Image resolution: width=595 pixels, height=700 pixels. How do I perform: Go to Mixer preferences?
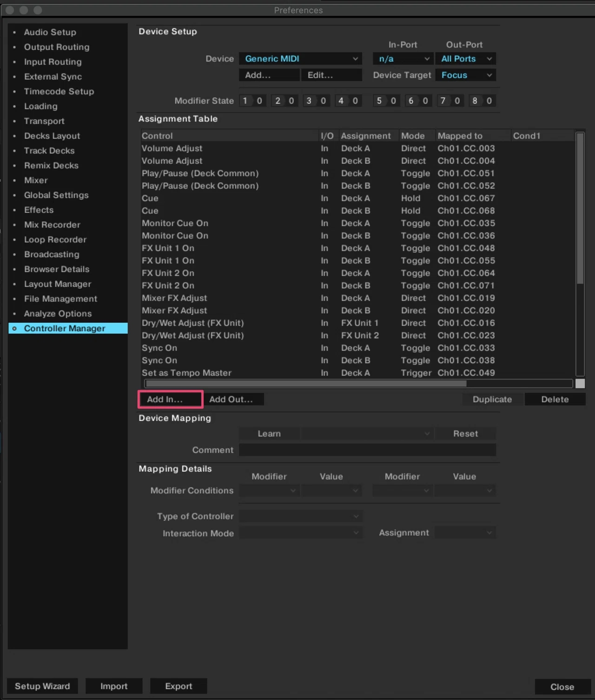click(x=36, y=180)
